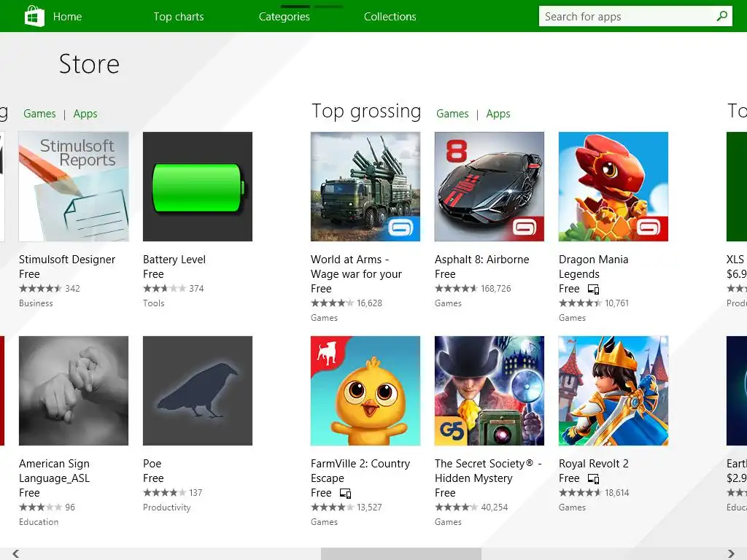This screenshot has height=560, width=747.
Task: Click the Royal Revolt 2 title
Action: 594,464
